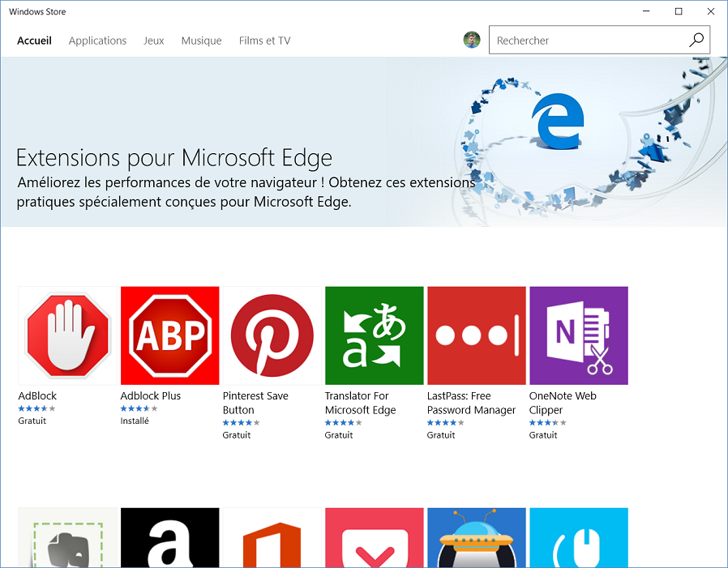Switch to the Applications tab
Screen dimensions: 728x568
97,41
